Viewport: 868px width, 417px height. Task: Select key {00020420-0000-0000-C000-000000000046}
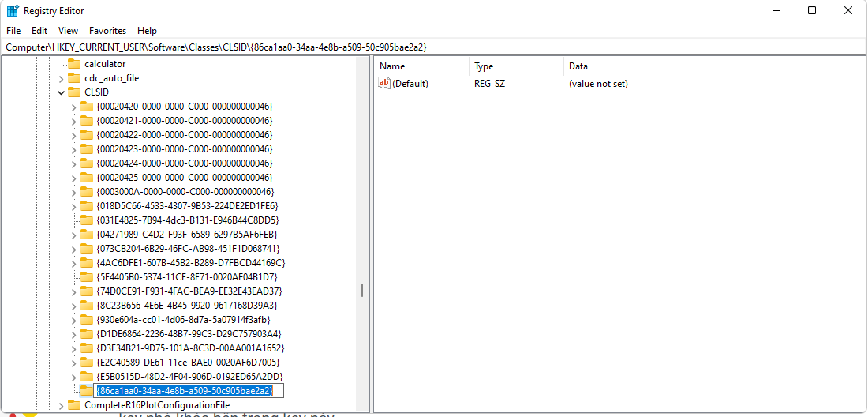[185, 107]
